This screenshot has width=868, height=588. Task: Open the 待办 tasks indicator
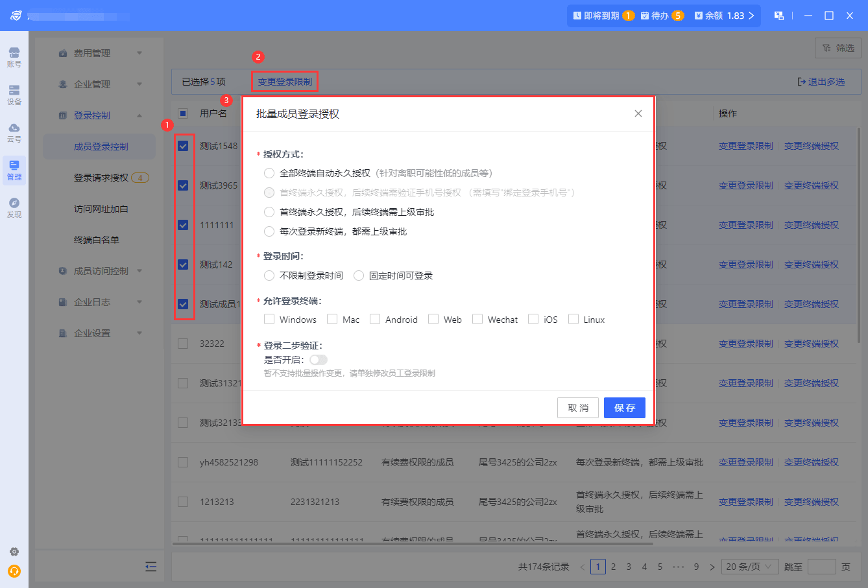click(x=662, y=16)
